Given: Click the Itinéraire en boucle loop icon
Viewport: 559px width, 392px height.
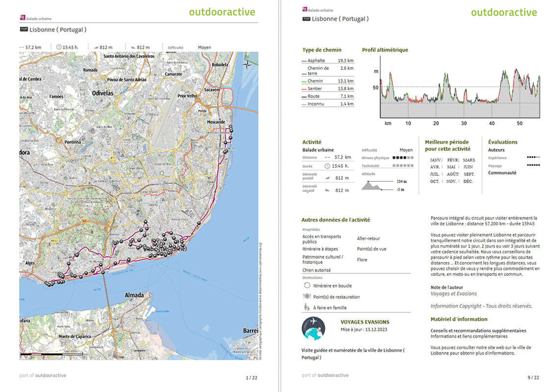Looking at the screenshot, I should [307, 286].
